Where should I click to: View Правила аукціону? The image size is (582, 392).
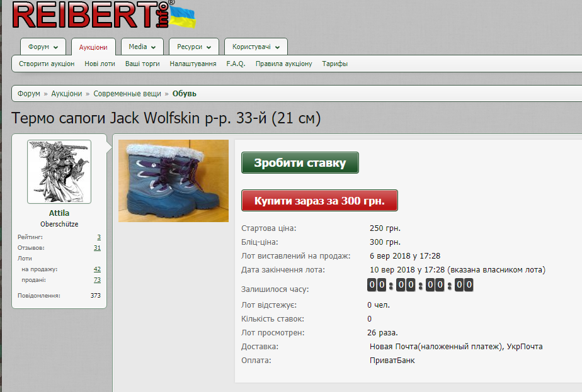[x=284, y=64]
